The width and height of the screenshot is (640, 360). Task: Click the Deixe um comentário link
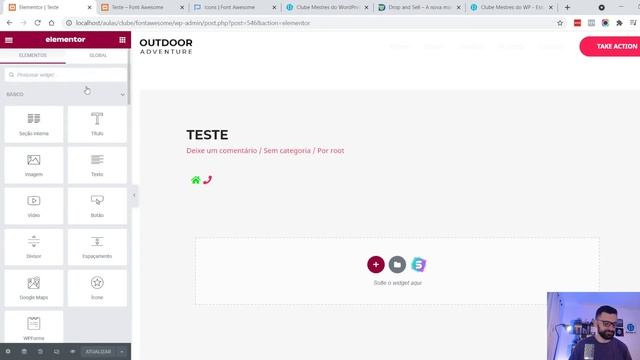pyautogui.click(x=222, y=151)
